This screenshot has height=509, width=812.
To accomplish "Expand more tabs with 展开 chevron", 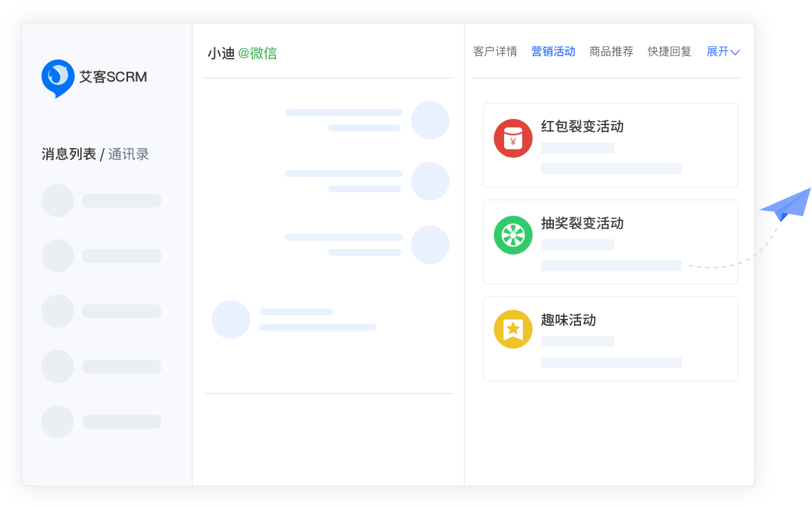I will point(723,52).
